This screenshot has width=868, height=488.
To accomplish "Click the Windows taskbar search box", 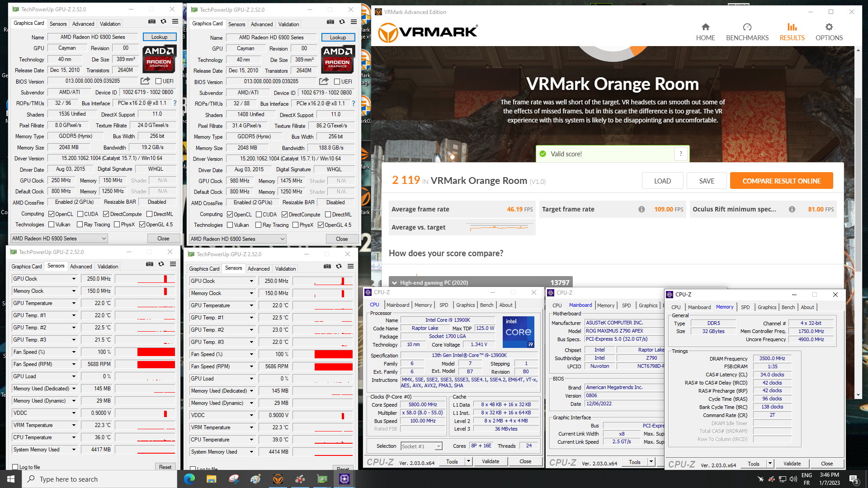I will coord(99,479).
